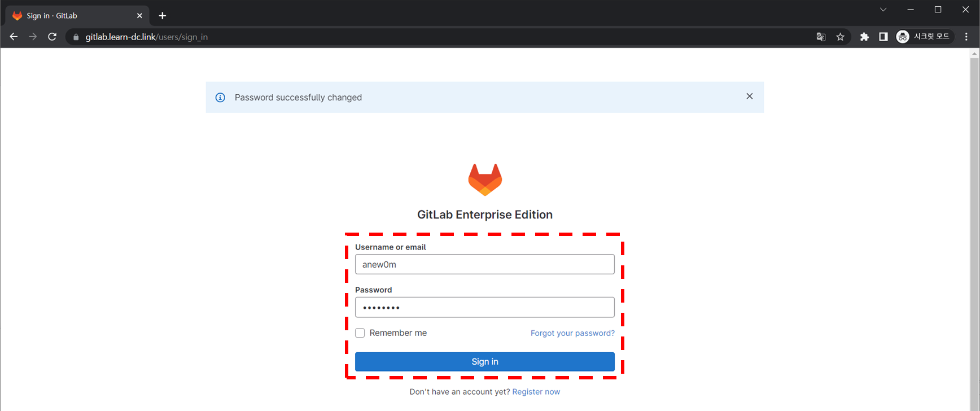Select the 'Sign in · GitLab' tab
This screenshot has width=980, height=411.
point(73,16)
